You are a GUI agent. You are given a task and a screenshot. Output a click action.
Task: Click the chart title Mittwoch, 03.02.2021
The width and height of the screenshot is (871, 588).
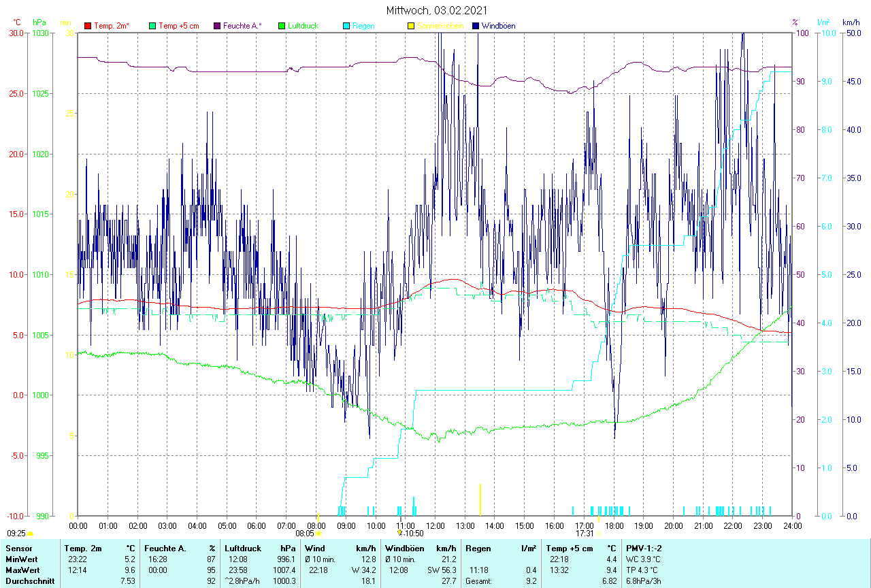pos(435,10)
